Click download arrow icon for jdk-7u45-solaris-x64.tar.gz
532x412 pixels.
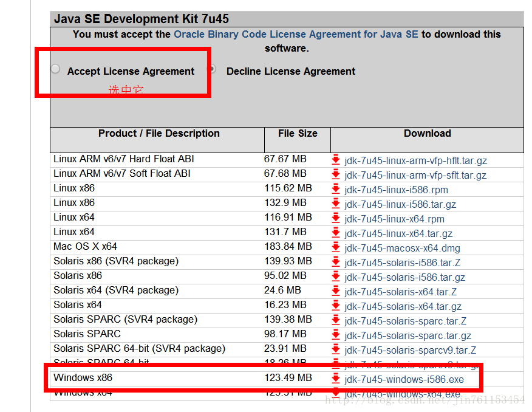[x=336, y=306]
